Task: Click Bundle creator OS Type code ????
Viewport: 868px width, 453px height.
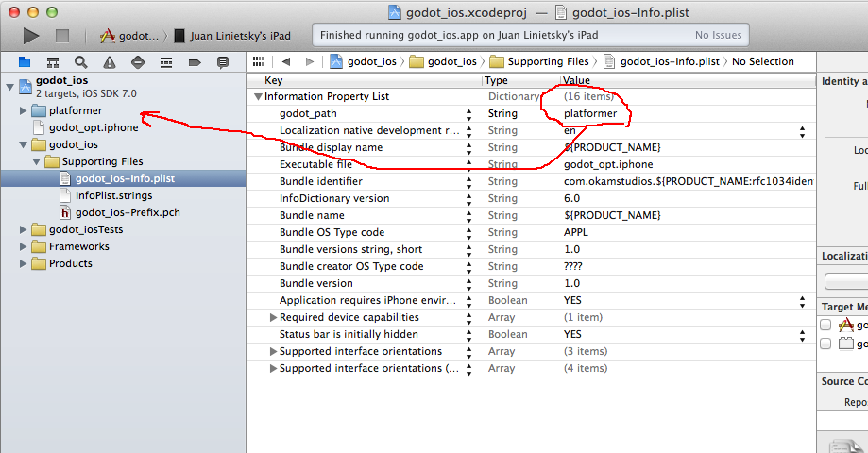Action: (573, 266)
